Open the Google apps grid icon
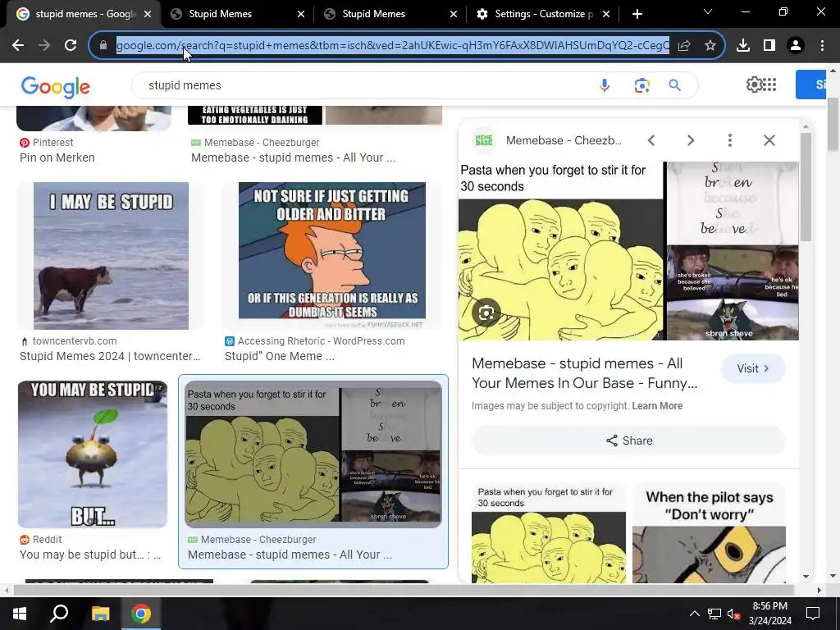 click(769, 84)
